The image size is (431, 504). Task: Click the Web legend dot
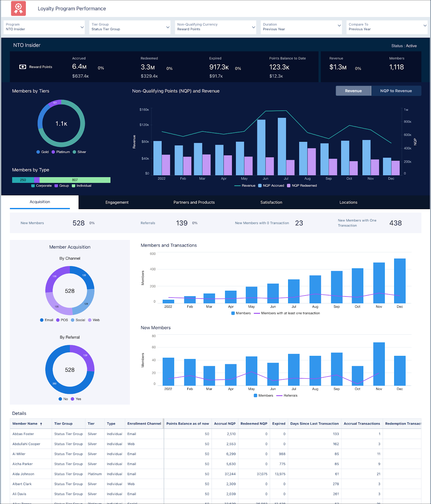(90, 320)
